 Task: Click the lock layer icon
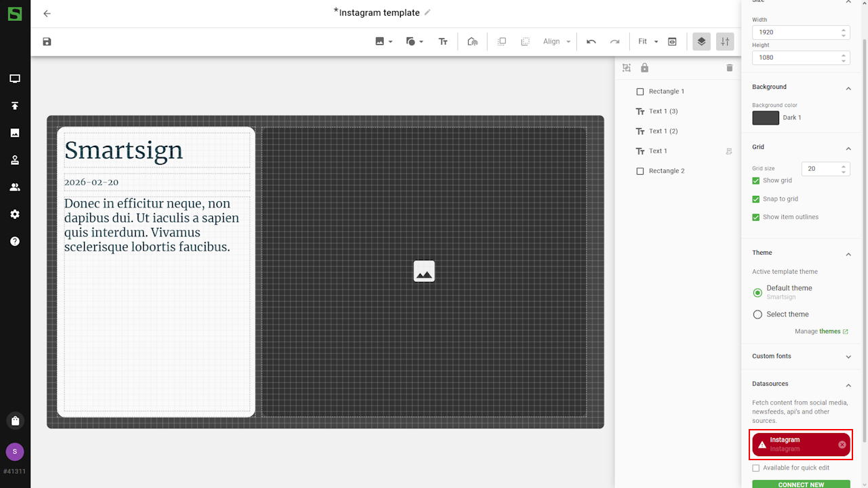click(x=644, y=68)
